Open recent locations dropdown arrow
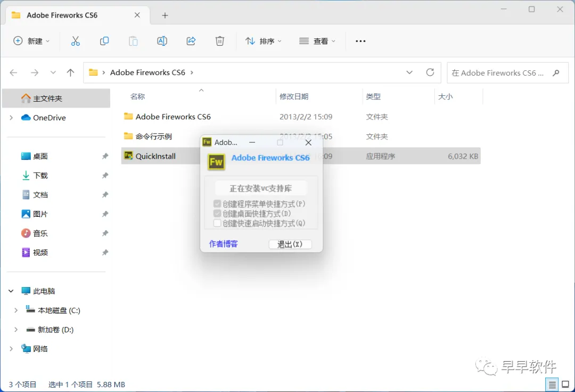575x392 pixels. (53, 72)
